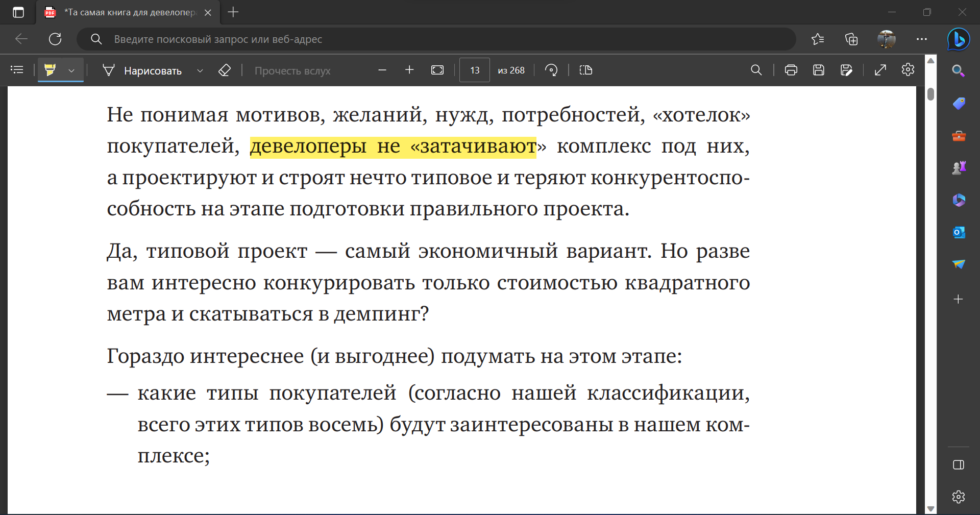This screenshot has height=515, width=980.
Task: Open the table of contents panel
Action: (x=17, y=70)
